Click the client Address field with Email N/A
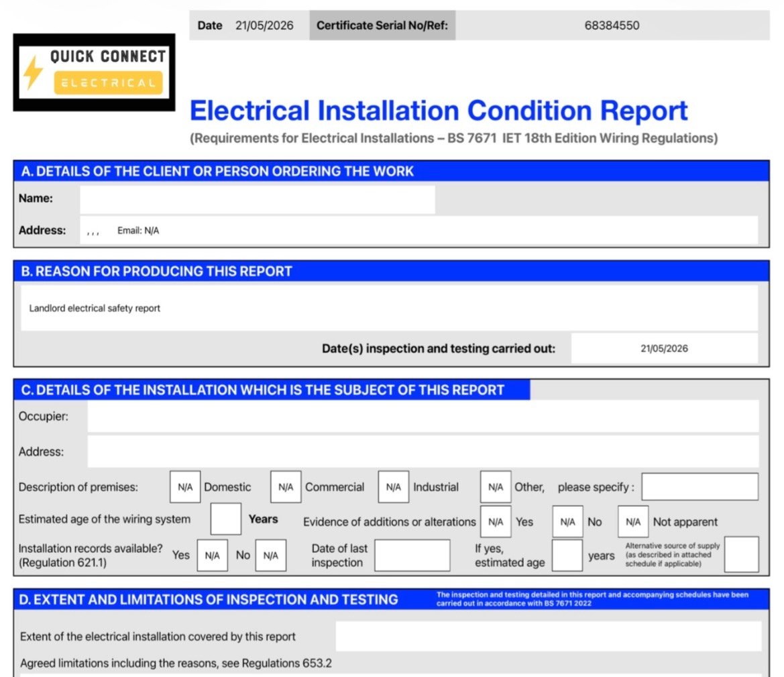 [419, 230]
